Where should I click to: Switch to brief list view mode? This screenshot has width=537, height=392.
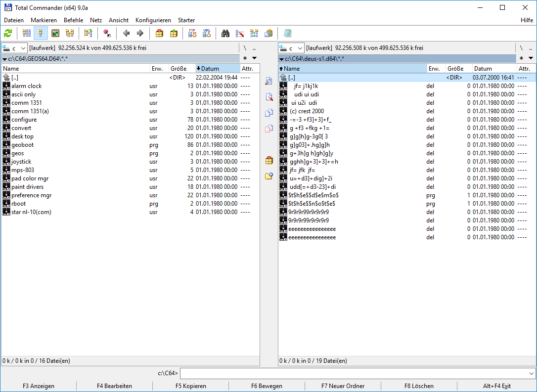pos(27,33)
